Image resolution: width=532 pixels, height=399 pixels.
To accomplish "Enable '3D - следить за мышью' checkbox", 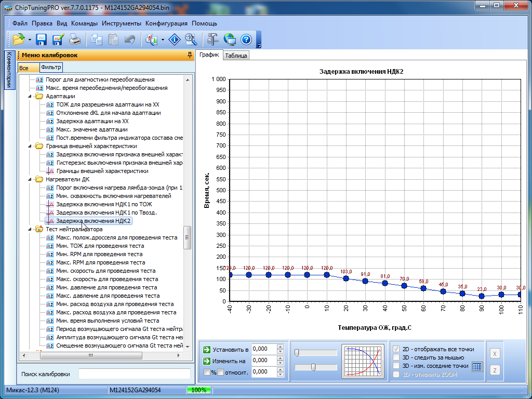I will (397, 357).
